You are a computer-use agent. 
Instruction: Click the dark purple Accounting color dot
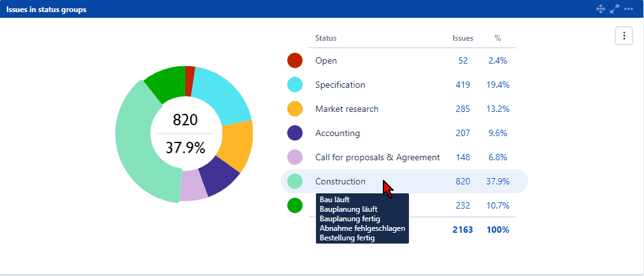click(295, 133)
